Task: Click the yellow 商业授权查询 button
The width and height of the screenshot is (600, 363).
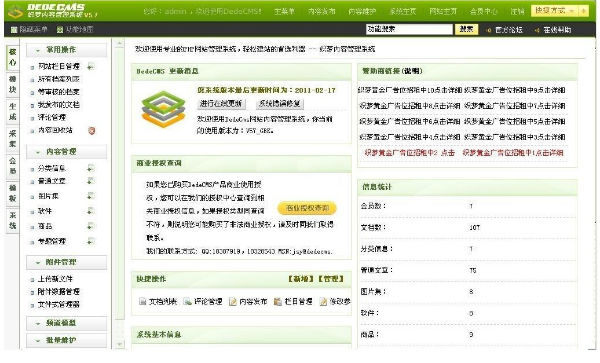Action: coord(307,208)
